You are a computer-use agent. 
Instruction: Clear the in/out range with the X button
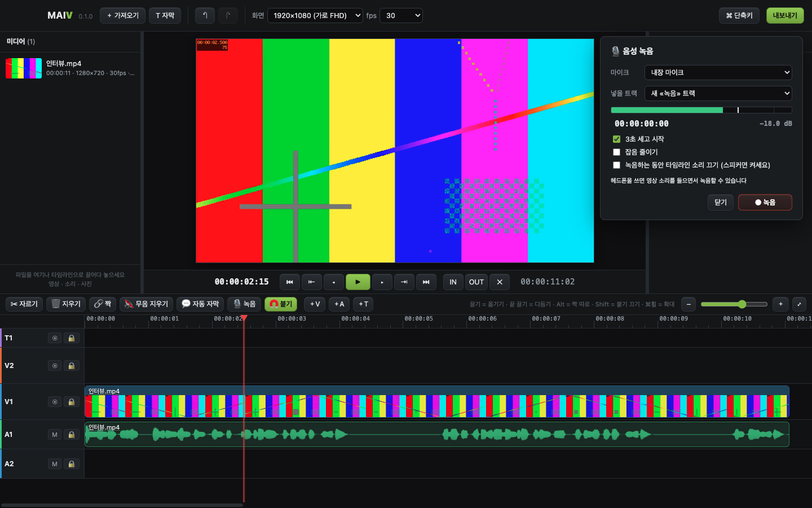click(x=500, y=282)
